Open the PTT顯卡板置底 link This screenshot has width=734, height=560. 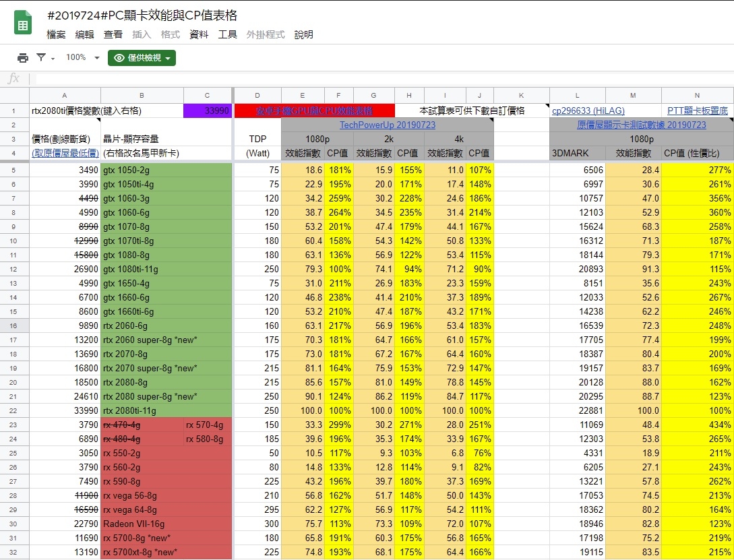click(698, 111)
